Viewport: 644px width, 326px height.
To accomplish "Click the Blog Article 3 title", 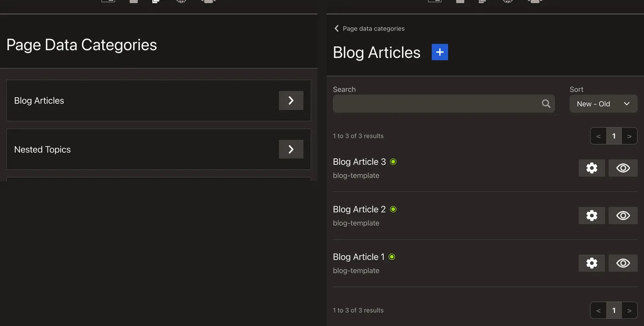I will point(359,162).
